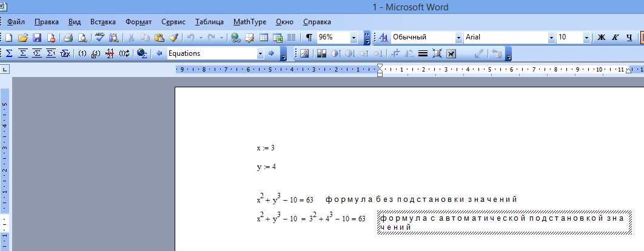
Task: Toggle bold formatting (Ж)
Action: tap(601, 38)
